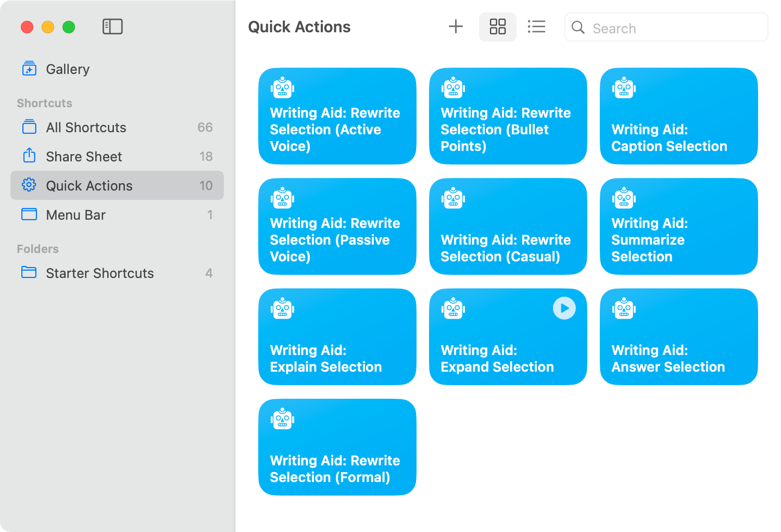Open Rewrite Selection (Formal) shortcut
781x532 pixels.
coord(337,447)
